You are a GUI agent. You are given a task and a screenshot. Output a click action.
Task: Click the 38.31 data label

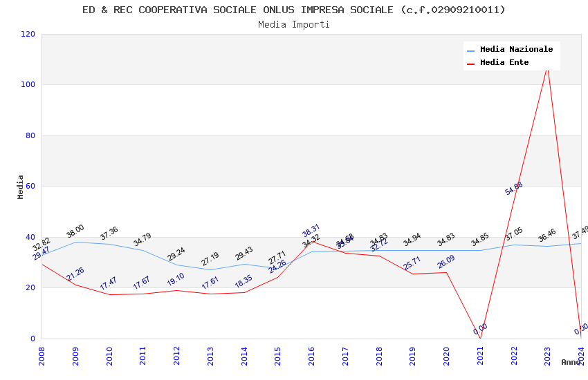pyautogui.click(x=311, y=230)
